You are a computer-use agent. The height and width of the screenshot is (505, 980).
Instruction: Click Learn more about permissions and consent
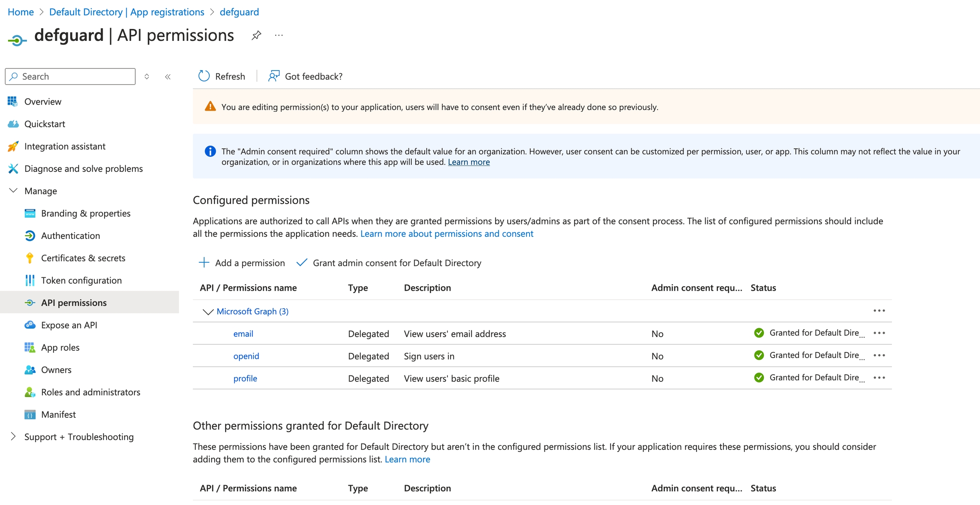click(447, 233)
